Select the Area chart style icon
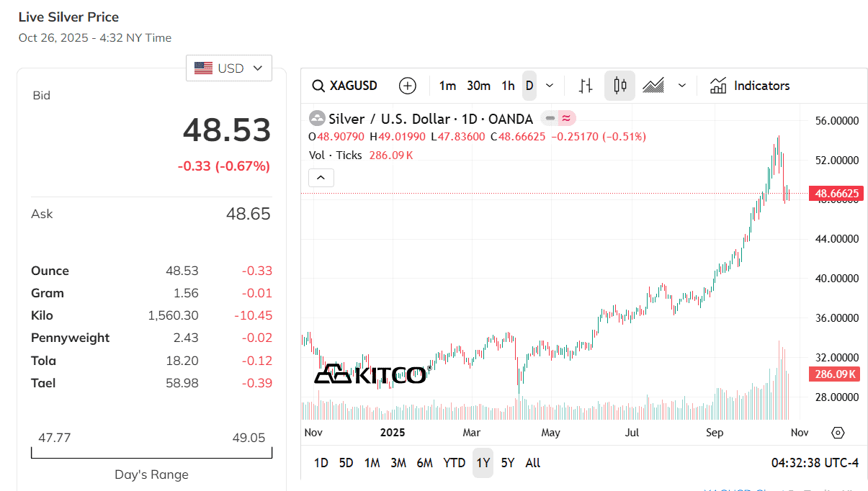This screenshot has width=868, height=491. [653, 86]
